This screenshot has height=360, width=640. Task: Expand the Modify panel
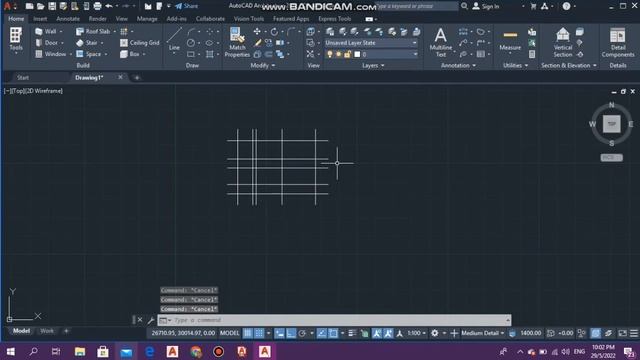(262, 65)
